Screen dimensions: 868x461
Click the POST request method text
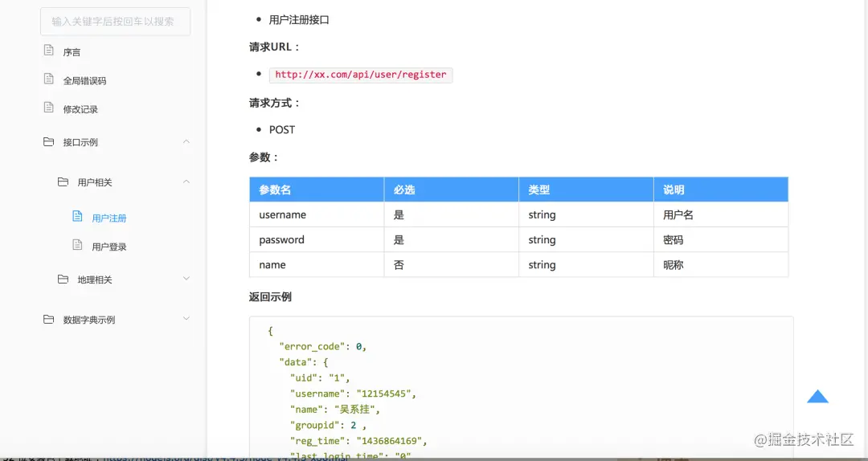click(282, 129)
